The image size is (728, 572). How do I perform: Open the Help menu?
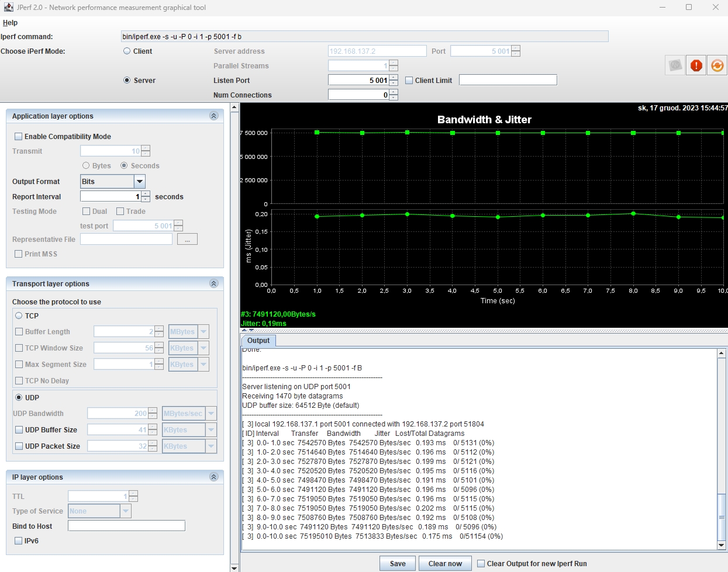pyautogui.click(x=10, y=23)
